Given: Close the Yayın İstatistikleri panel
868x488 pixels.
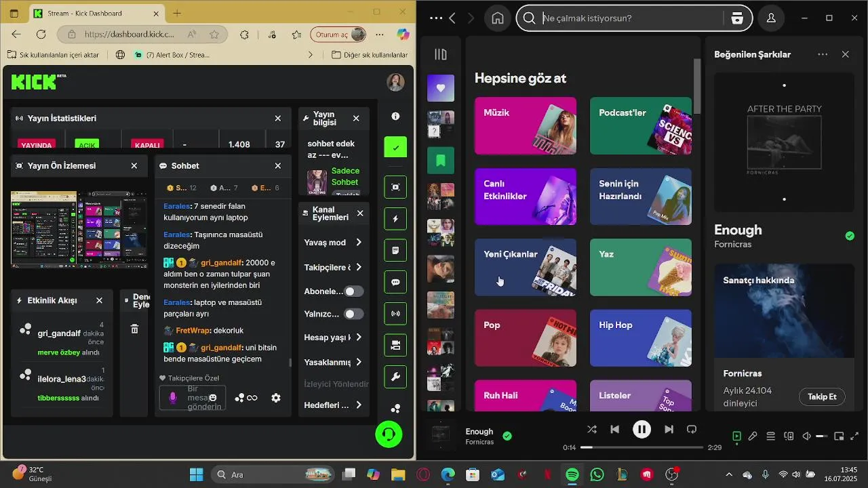Looking at the screenshot, I should click(278, 118).
